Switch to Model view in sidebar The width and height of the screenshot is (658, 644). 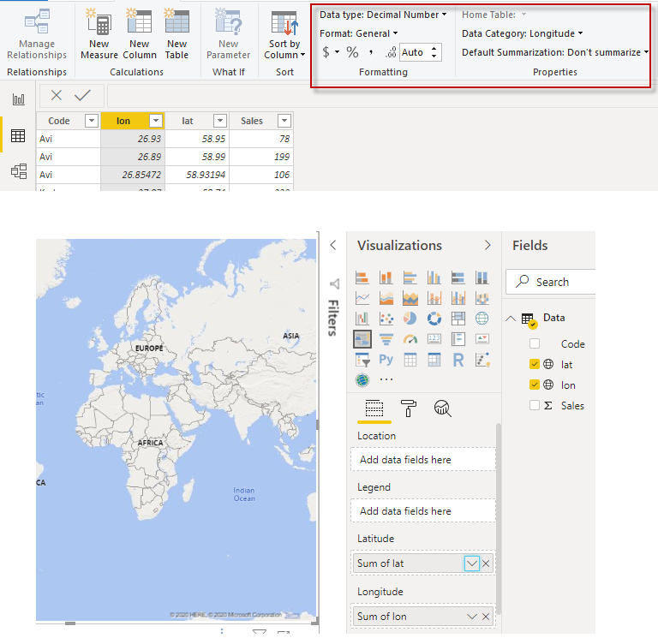click(x=19, y=171)
